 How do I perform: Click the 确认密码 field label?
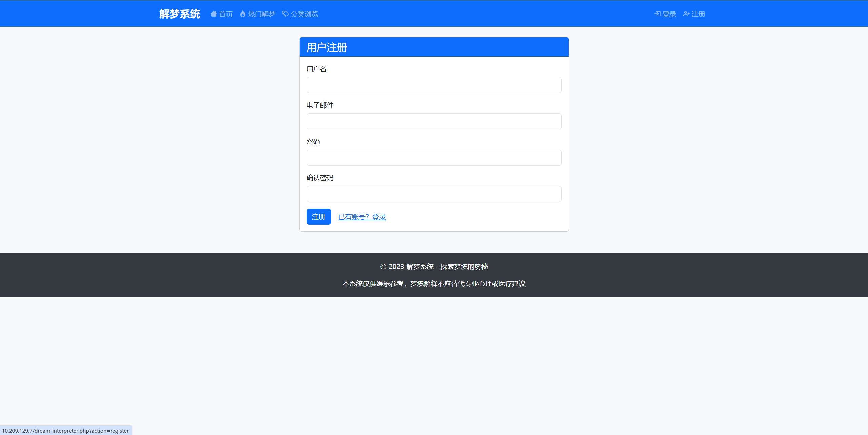320,178
